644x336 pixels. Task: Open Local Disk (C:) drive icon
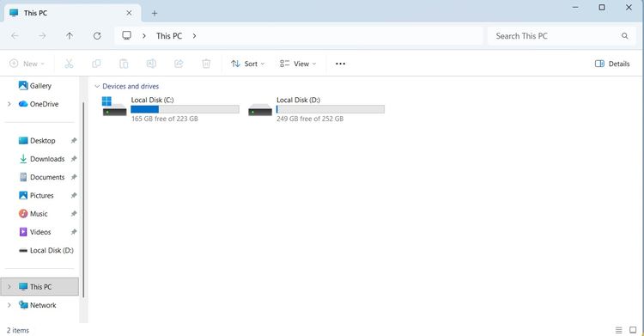point(114,107)
